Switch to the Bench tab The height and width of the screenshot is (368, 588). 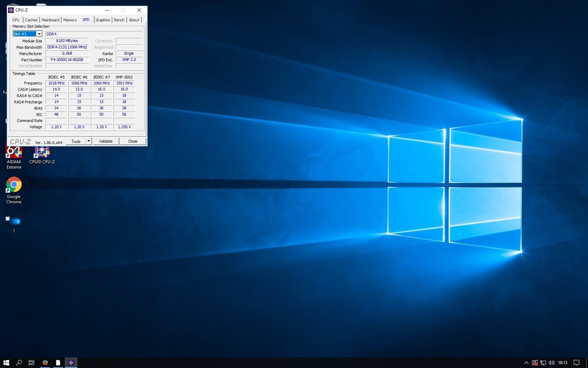pos(119,20)
